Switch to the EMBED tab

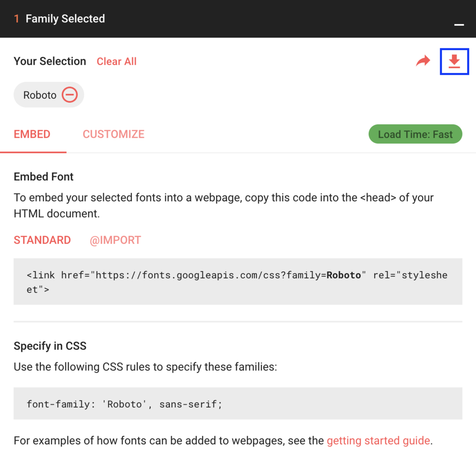(x=32, y=134)
